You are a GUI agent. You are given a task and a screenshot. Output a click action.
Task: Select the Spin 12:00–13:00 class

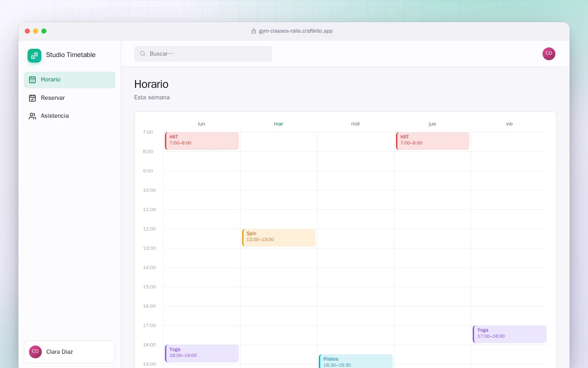coord(279,238)
